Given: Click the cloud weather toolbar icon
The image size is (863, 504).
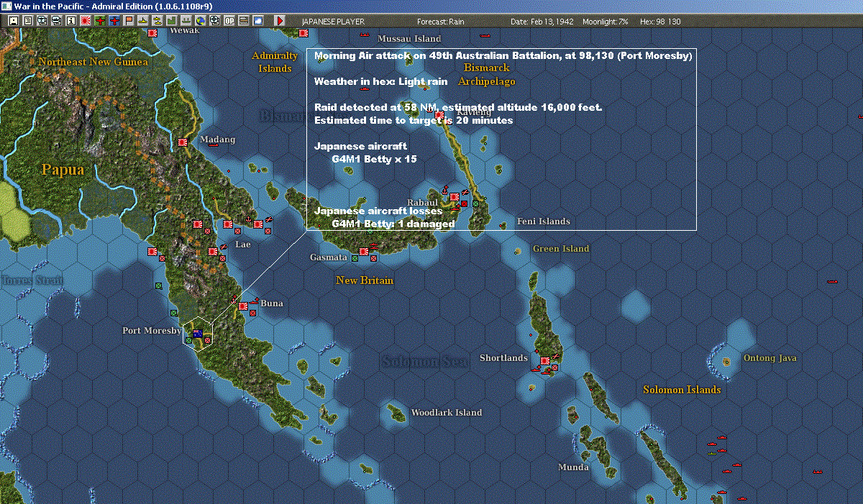Looking at the screenshot, I should coord(257,21).
